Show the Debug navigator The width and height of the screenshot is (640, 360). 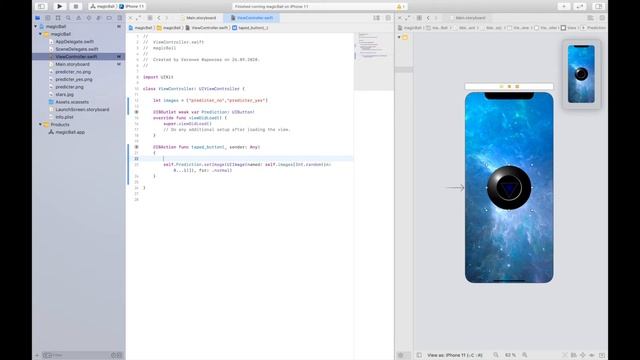pyautogui.click(x=99, y=18)
